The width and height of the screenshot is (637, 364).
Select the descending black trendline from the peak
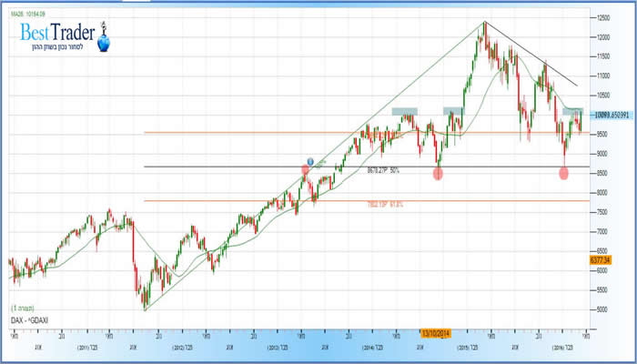pyautogui.click(x=537, y=56)
